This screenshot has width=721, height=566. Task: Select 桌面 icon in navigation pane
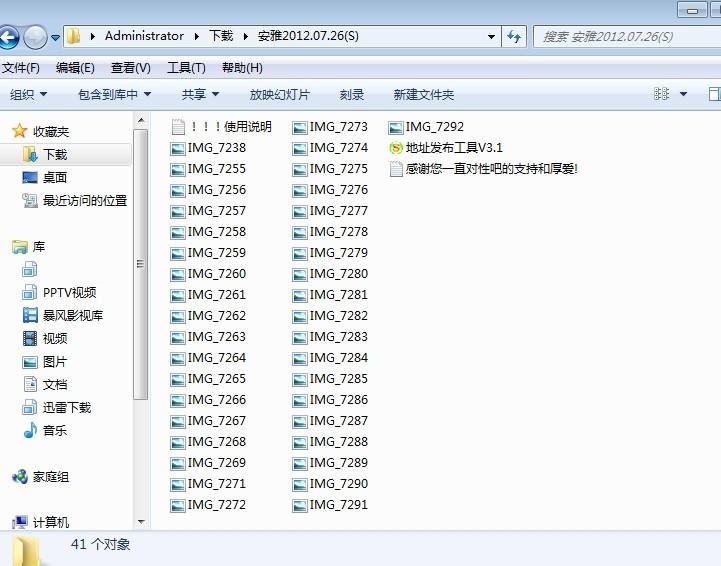tap(30, 177)
